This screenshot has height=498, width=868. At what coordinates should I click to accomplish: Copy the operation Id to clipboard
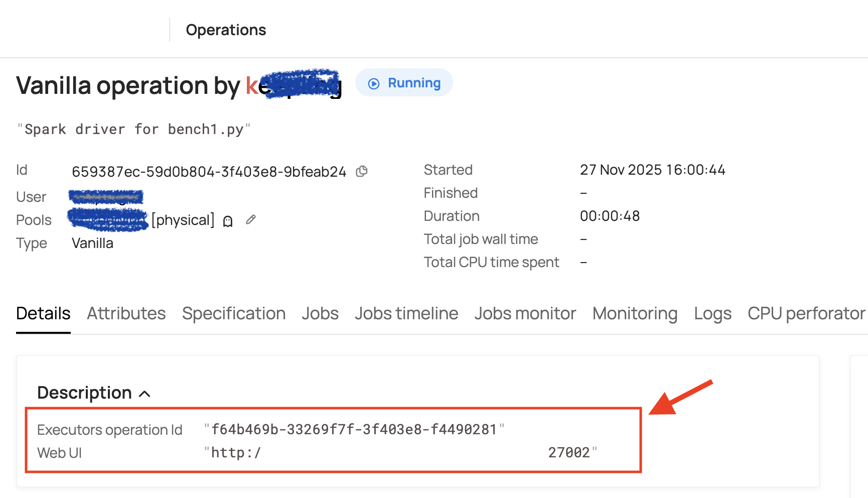(x=362, y=172)
